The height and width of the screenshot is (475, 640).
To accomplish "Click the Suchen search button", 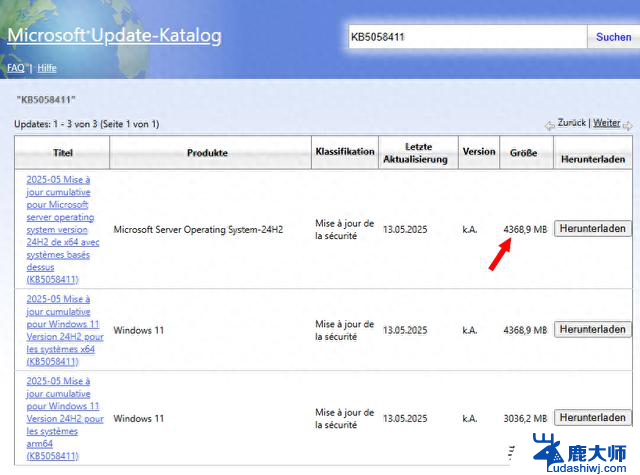I will tap(613, 37).
